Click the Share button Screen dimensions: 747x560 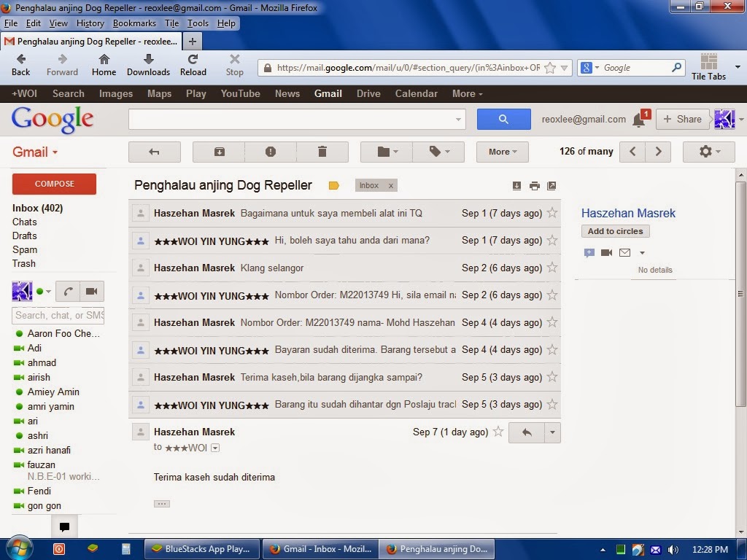click(682, 119)
